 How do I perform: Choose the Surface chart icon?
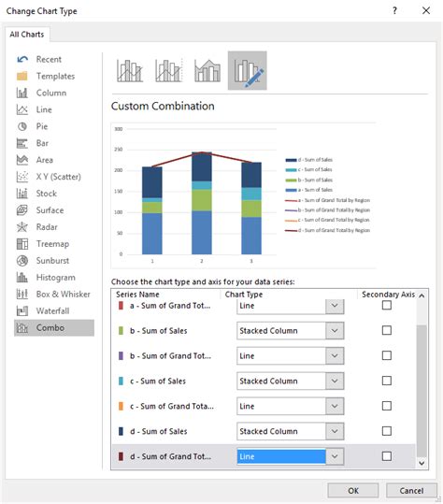pos(22,210)
